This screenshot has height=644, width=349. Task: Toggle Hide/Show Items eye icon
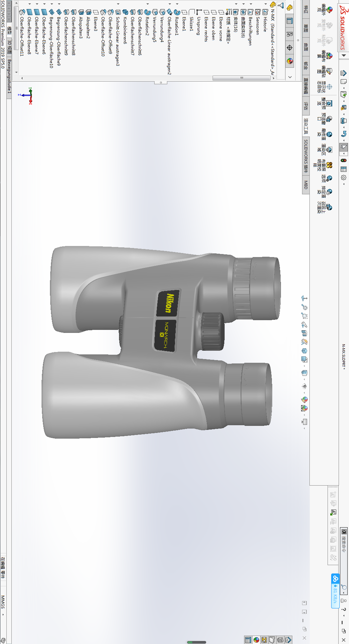point(304,386)
